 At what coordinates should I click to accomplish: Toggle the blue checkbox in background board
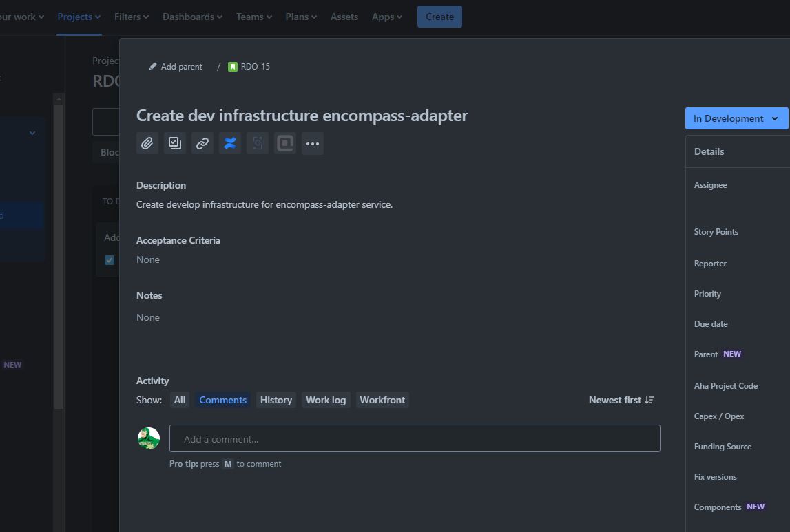(110, 260)
